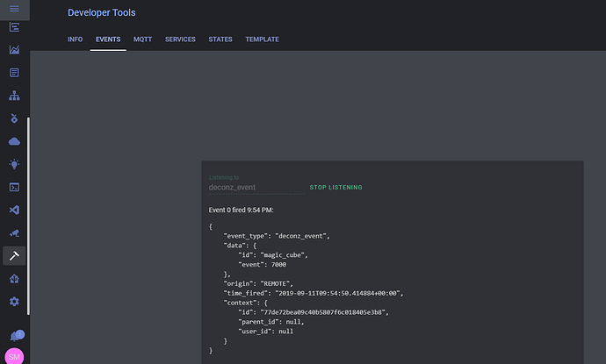Click the SM user profile avatar
The width and height of the screenshot is (606, 364).
[14, 356]
